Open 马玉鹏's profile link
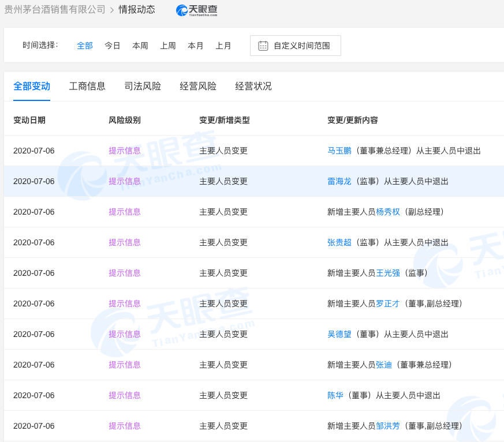Screen dimensions: 504x442 coord(339,151)
